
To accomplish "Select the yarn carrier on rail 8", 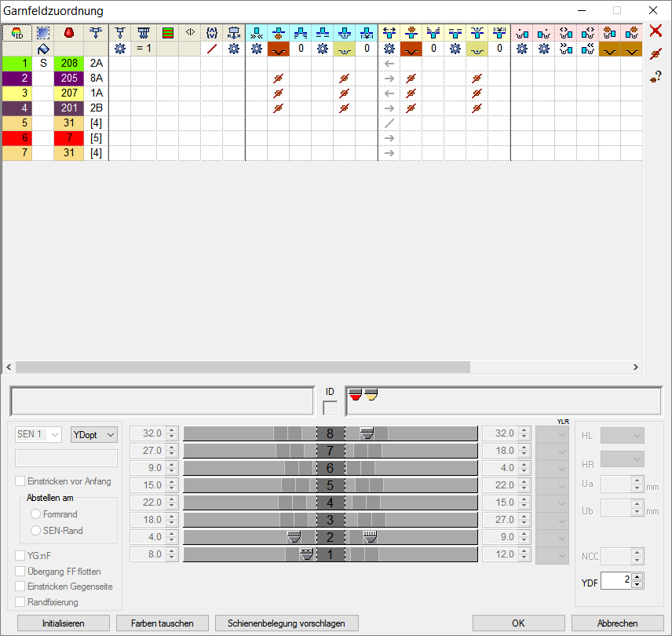I will pos(366,433).
